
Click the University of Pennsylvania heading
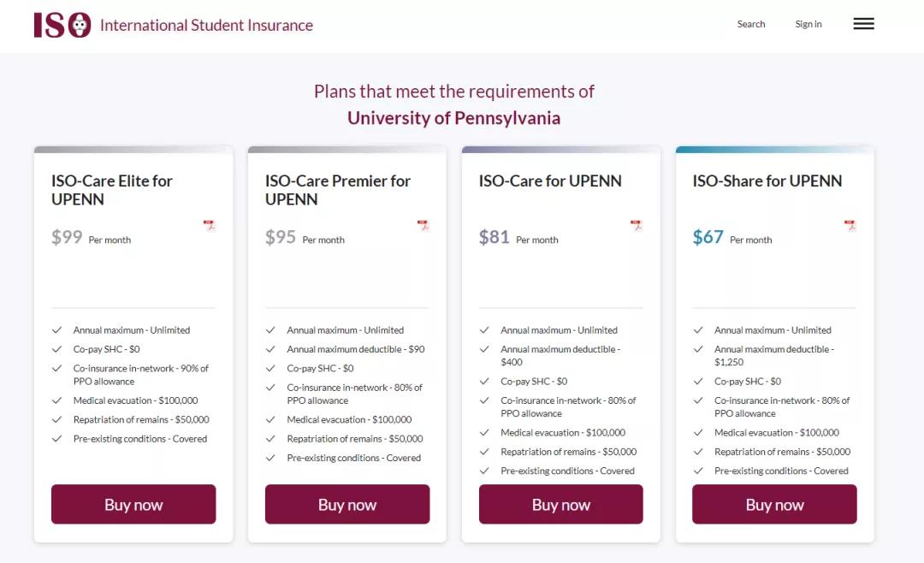(x=453, y=118)
